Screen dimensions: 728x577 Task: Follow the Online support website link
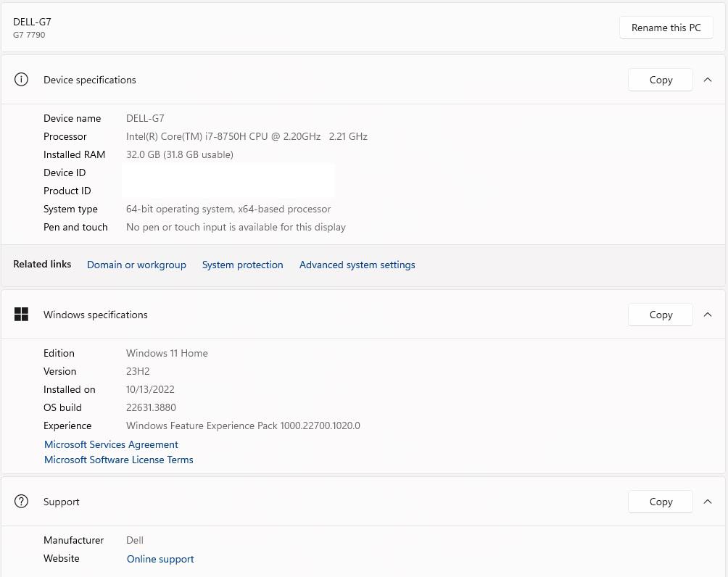click(160, 559)
